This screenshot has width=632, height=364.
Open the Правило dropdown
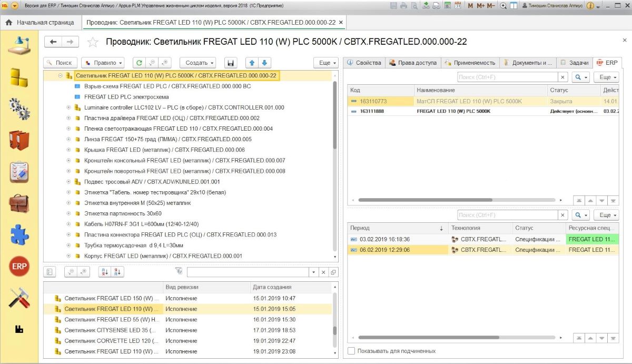coord(102,63)
